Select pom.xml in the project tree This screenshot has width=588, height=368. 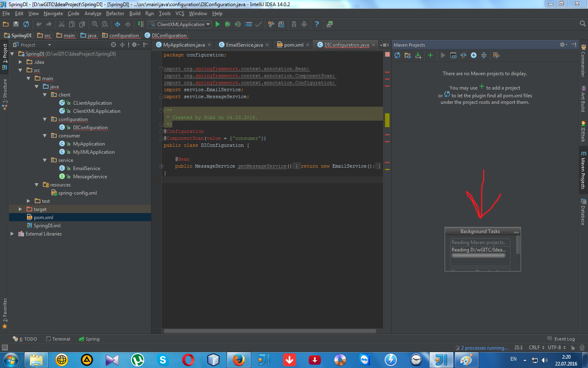43,218
